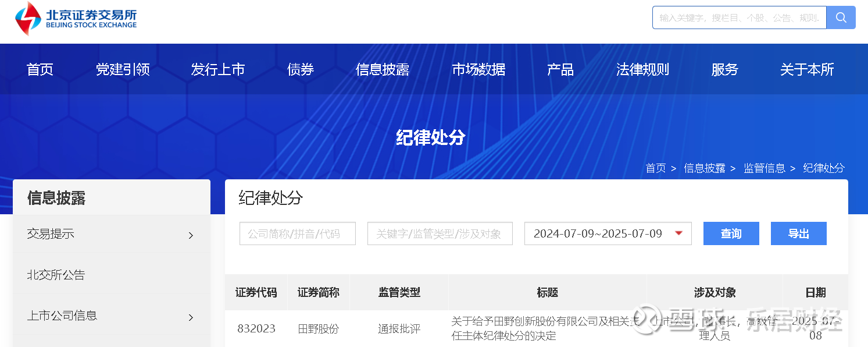The width and height of the screenshot is (868, 347).
Task: Open the 服务 navigation item
Action: coord(725,70)
